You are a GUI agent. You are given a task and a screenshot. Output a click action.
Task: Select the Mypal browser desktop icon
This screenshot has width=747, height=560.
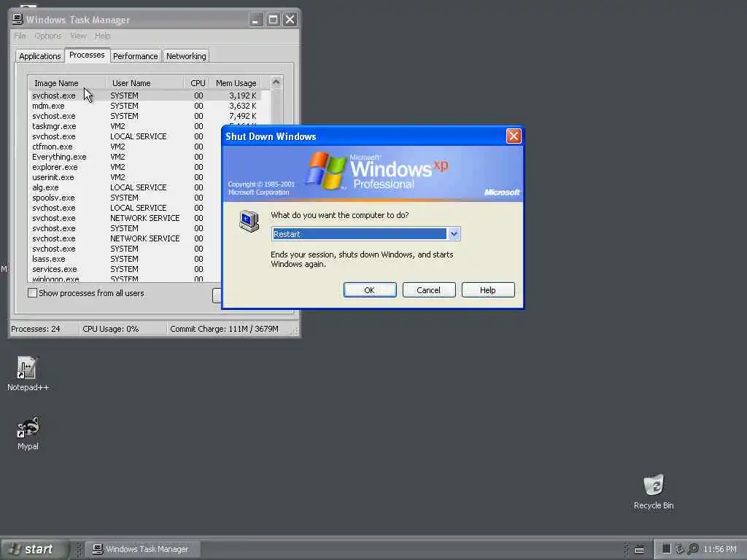(x=28, y=427)
